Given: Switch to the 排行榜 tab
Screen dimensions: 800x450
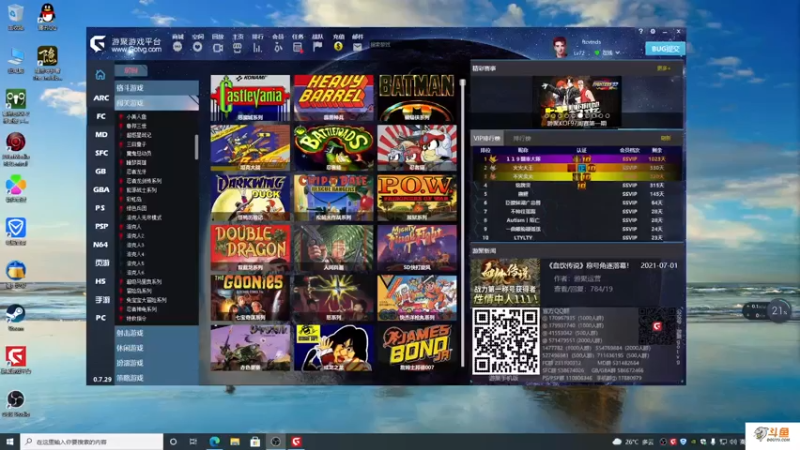Looking at the screenshot, I should (522, 138).
